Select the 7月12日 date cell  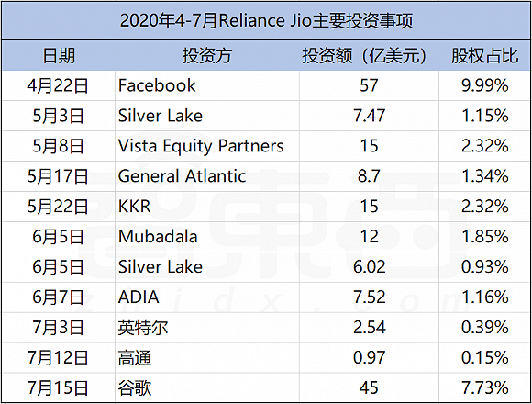point(59,358)
